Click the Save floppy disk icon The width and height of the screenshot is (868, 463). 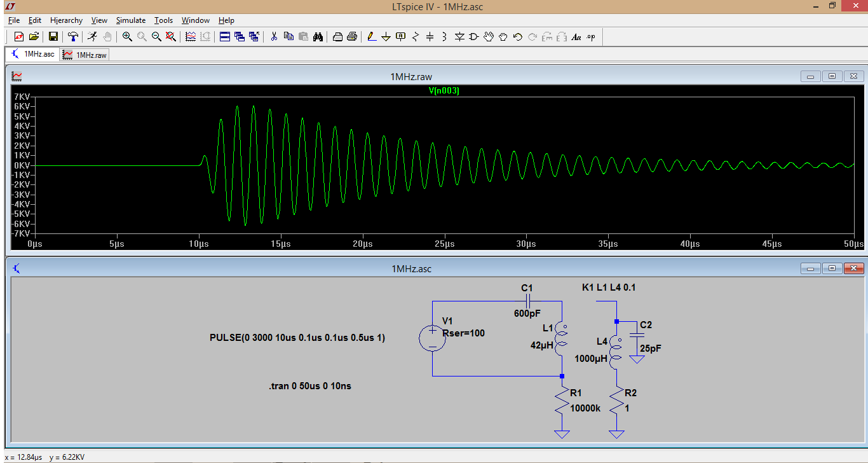pyautogui.click(x=53, y=37)
